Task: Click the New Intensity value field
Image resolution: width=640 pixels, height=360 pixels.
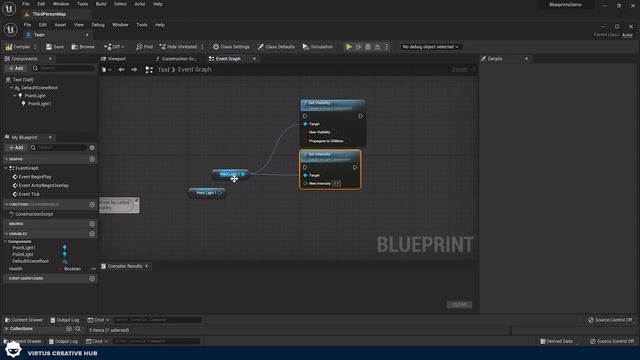Action: point(336,184)
